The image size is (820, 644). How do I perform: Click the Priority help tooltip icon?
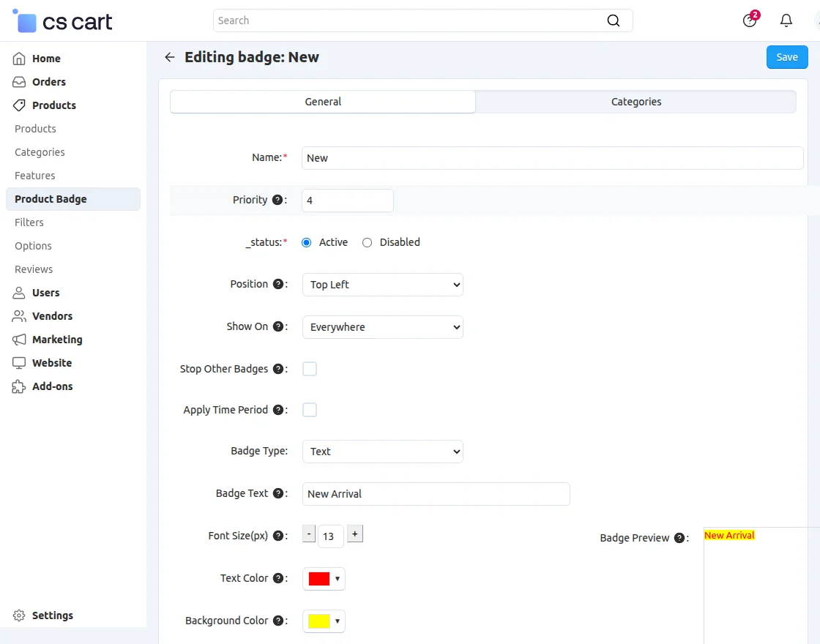pos(277,200)
